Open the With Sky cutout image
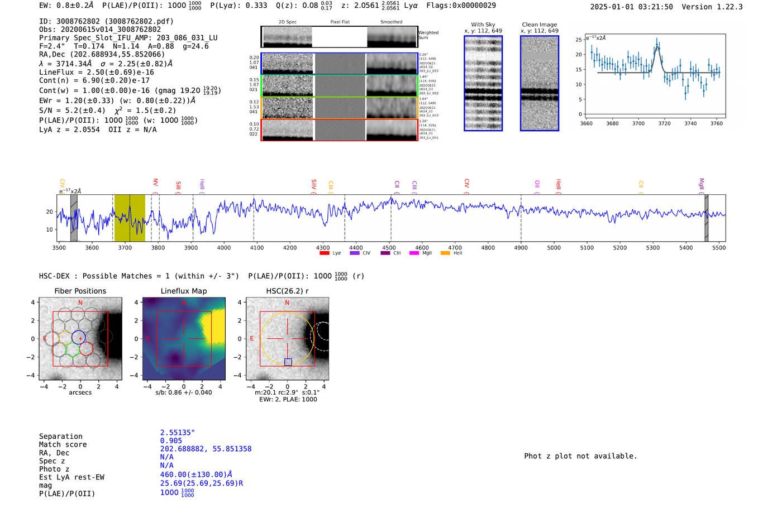Image resolution: width=782 pixels, height=532 pixels. tap(483, 83)
